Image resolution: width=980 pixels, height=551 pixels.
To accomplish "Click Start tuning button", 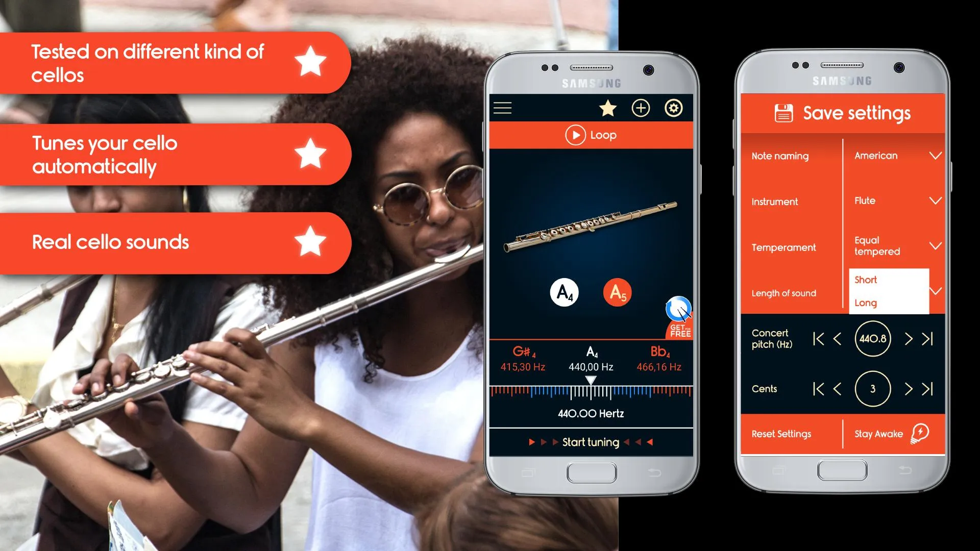I will pyautogui.click(x=591, y=441).
